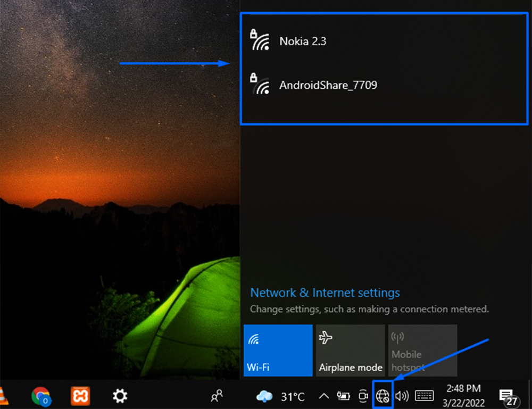Toggle the Wi-Fi quick action tile
Viewport: 532px width, 409px height.
tap(278, 350)
